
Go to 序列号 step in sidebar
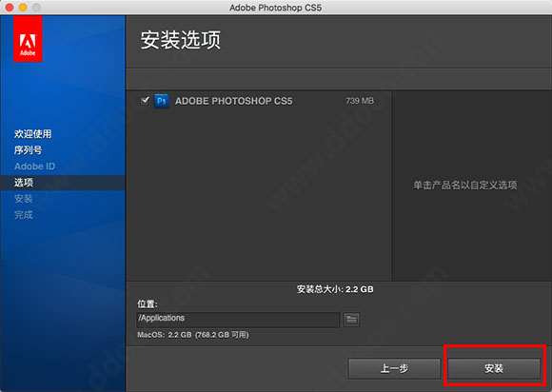pos(29,150)
